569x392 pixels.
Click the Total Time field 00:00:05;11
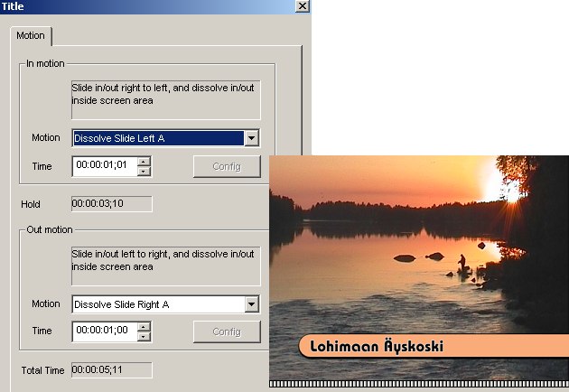pos(112,369)
